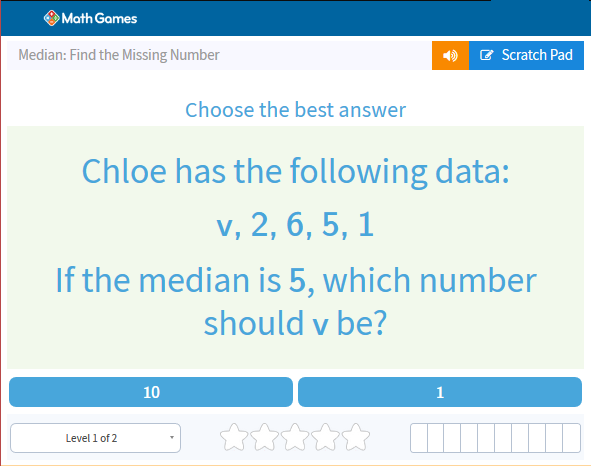Choose answer 10
This screenshot has width=591, height=466.
pos(151,392)
